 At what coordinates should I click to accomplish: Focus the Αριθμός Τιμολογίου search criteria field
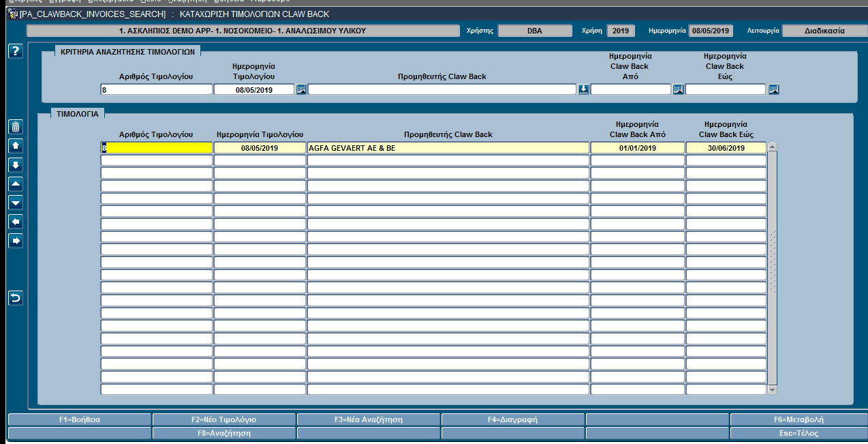(157, 89)
